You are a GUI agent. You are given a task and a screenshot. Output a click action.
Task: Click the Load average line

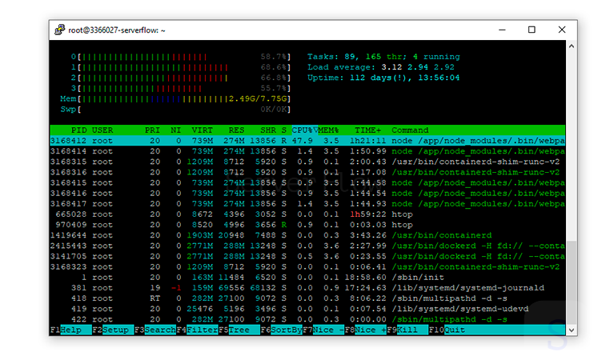[x=381, y=67]
